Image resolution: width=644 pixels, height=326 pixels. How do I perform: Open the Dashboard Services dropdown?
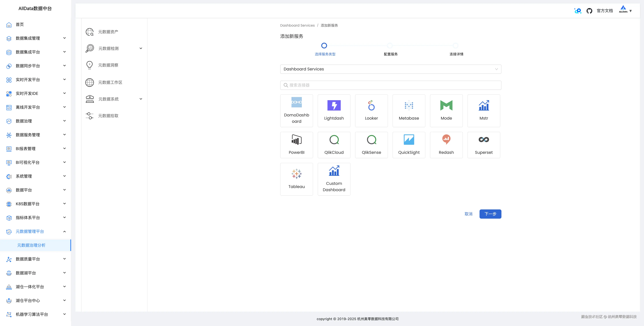click(391, 69)
